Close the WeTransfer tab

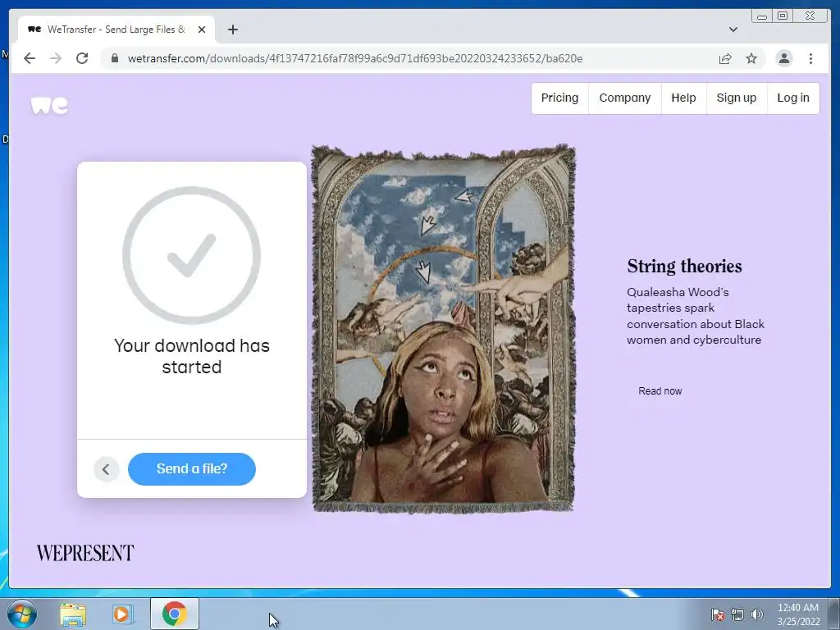point(202,30)
